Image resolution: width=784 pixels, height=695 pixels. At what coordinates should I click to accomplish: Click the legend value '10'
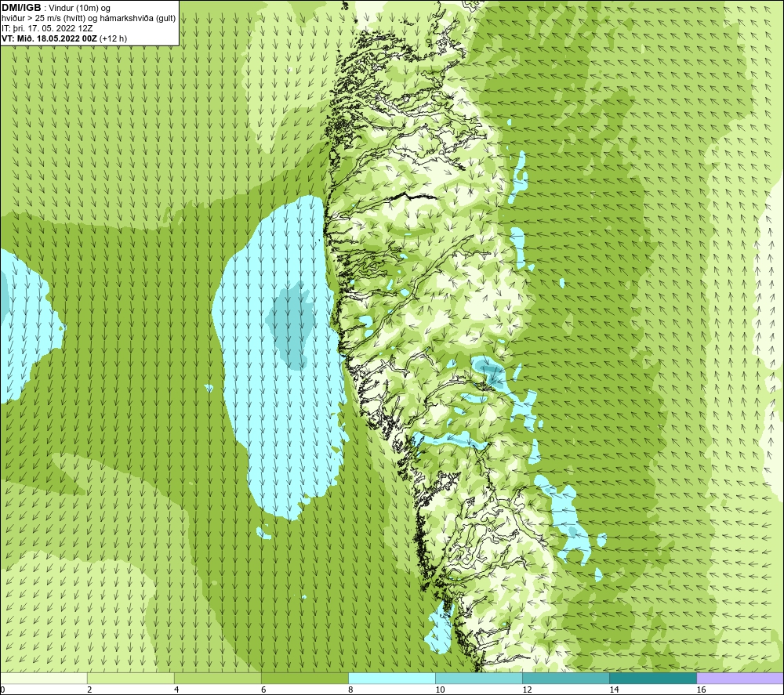440,690
